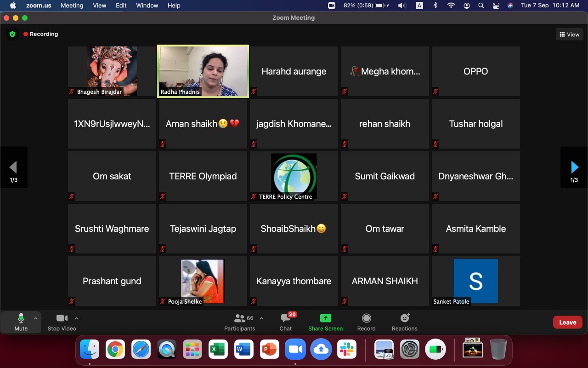The image size is (588, 368).
Task: Launch Microsoft Excel from the dock
Action: (218, 350)
